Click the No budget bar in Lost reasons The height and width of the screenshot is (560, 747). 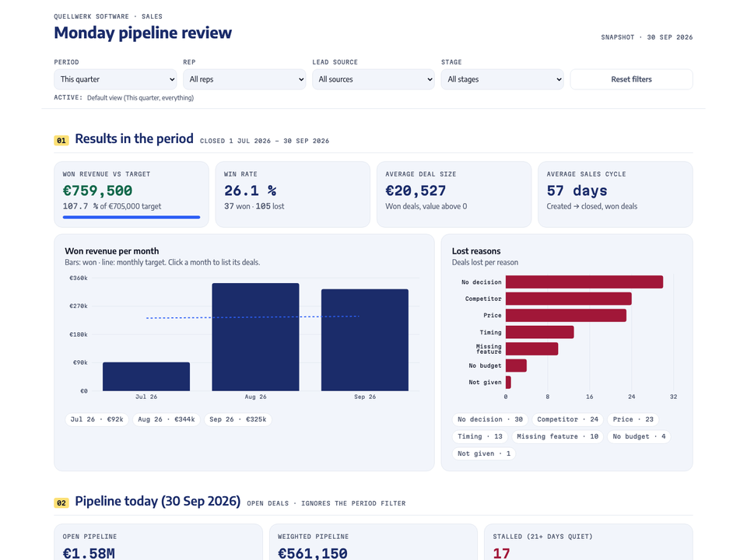coord(516,366)
